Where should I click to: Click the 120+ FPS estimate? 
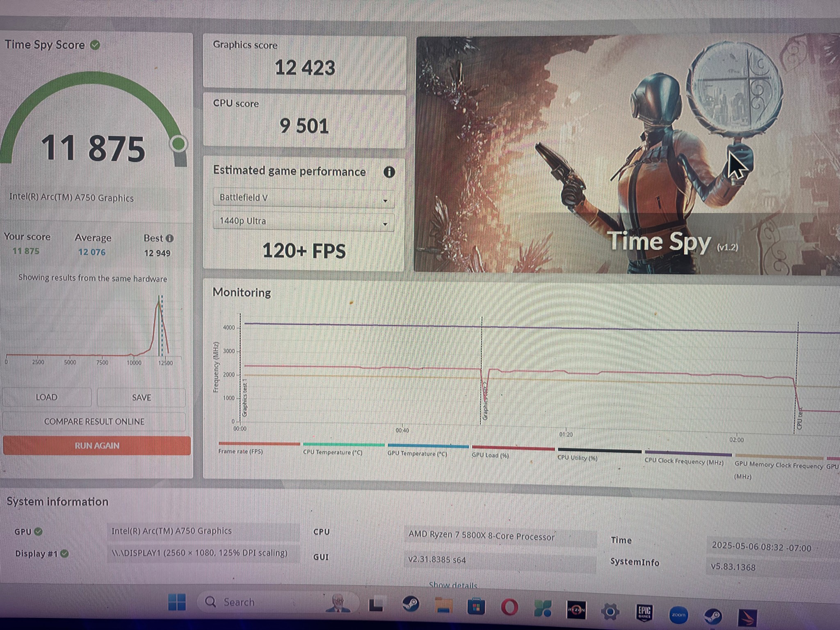(x=304, y=251)
